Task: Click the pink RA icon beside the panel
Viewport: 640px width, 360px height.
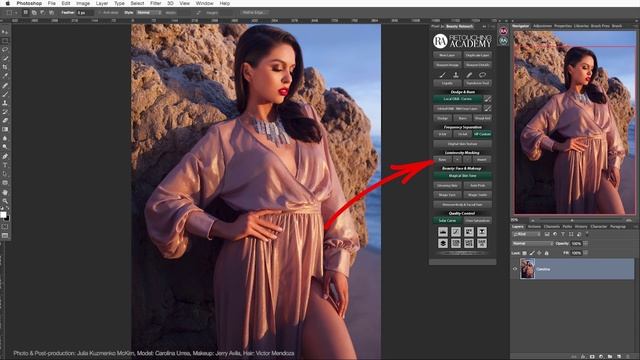Action: click(x=503, y=31)
